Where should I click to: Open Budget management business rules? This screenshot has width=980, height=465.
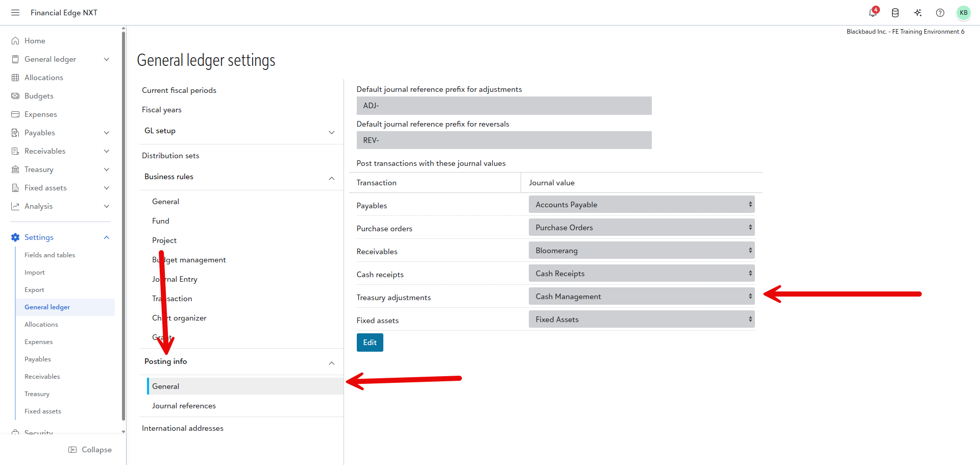(189, 260)
